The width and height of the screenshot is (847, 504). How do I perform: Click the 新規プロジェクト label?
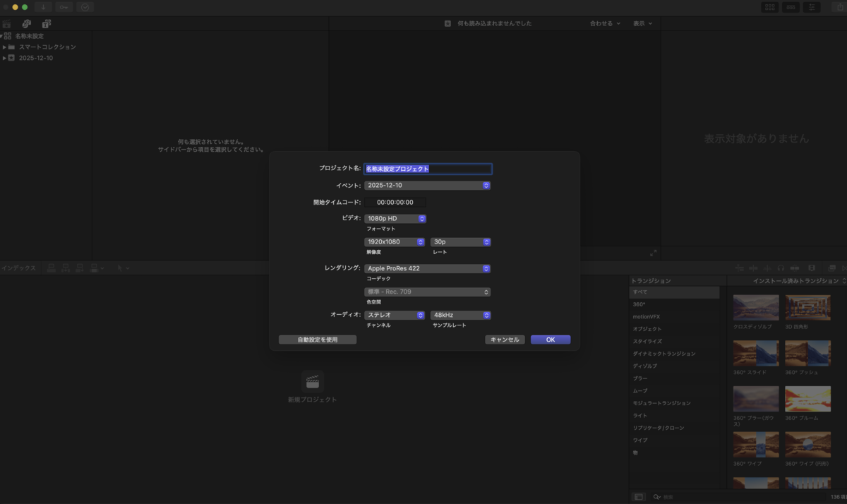[x=312, y=400]
